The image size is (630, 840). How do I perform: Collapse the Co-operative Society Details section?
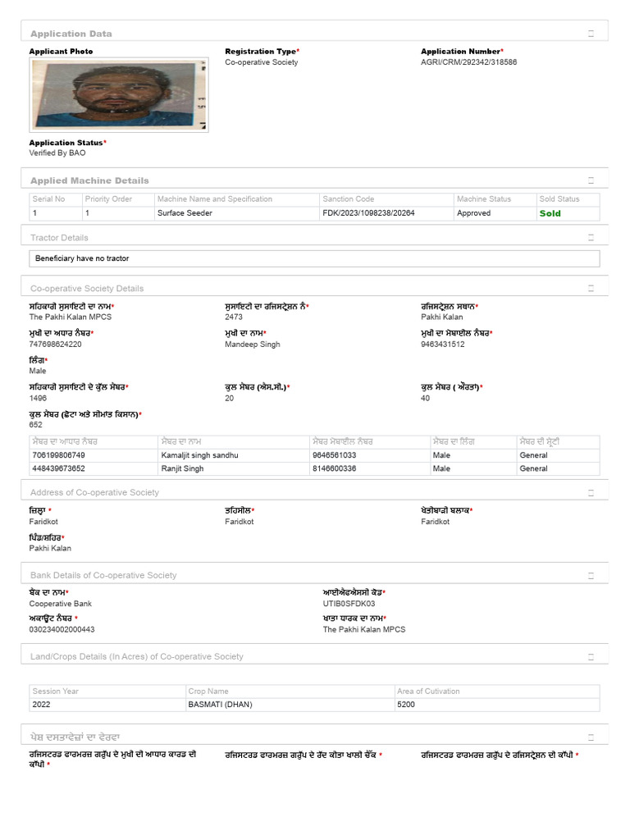tap(591, 288)
